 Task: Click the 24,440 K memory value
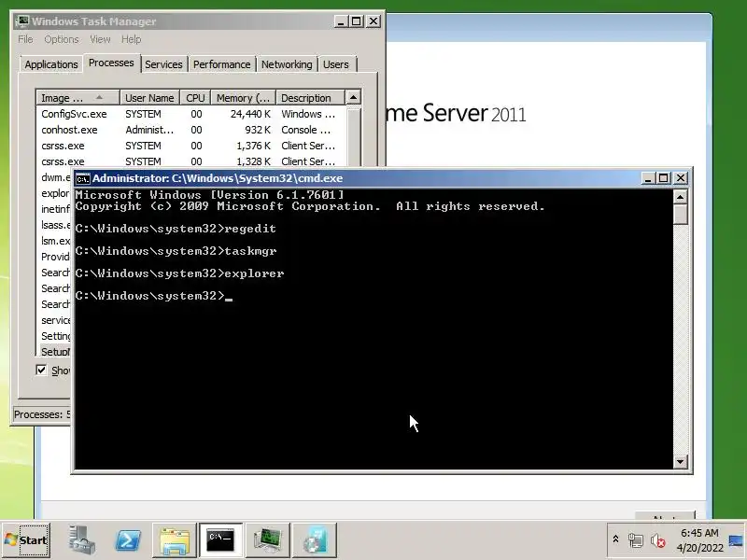250,114
